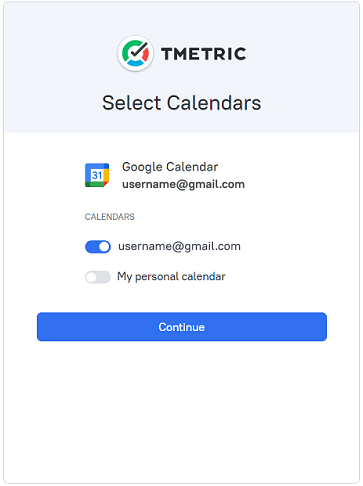Click the account email under Google Calendar
The width and height of the screenshot is (363, 486).
183,184
